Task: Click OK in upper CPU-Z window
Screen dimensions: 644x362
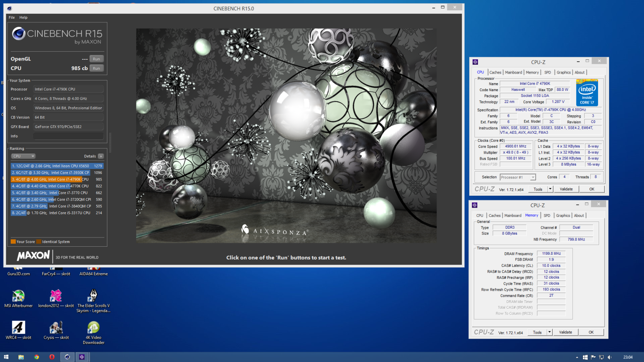Action: (x=592, y=189)
